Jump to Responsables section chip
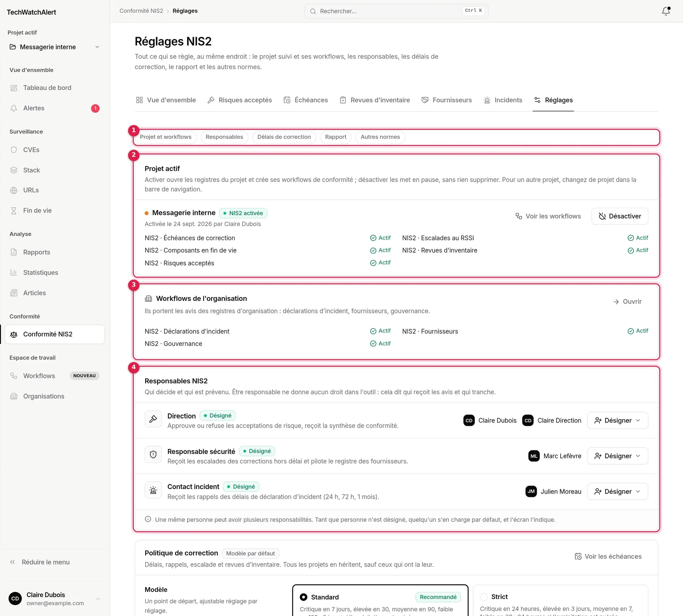 pos(224,137)
